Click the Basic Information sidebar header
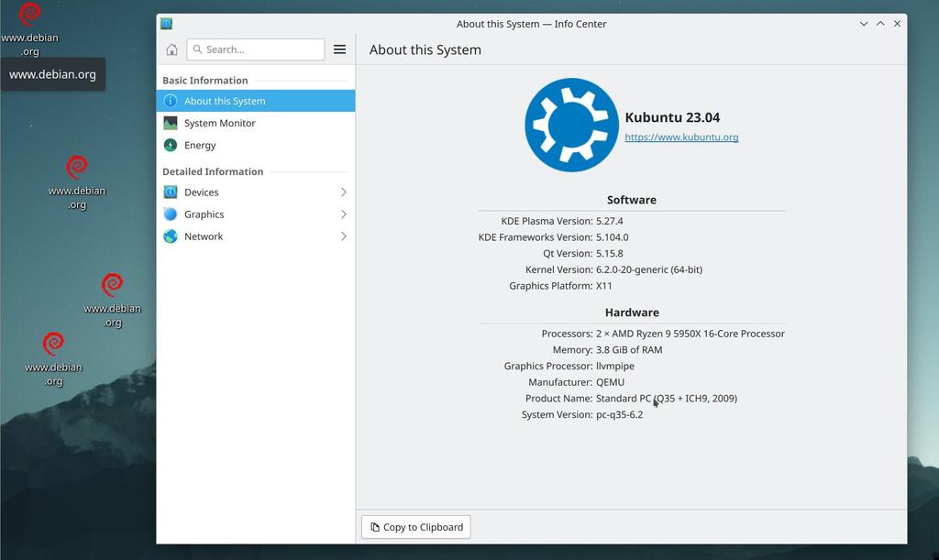Image resolution: width=939 pixels, height=560 pixels. click(204, 80)
